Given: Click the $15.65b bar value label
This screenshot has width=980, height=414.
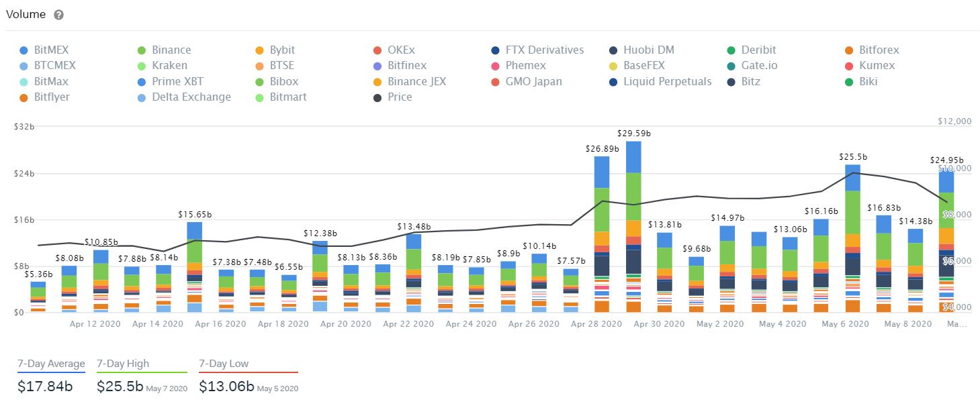Looking at the screenshot, I should pos(195,215).
